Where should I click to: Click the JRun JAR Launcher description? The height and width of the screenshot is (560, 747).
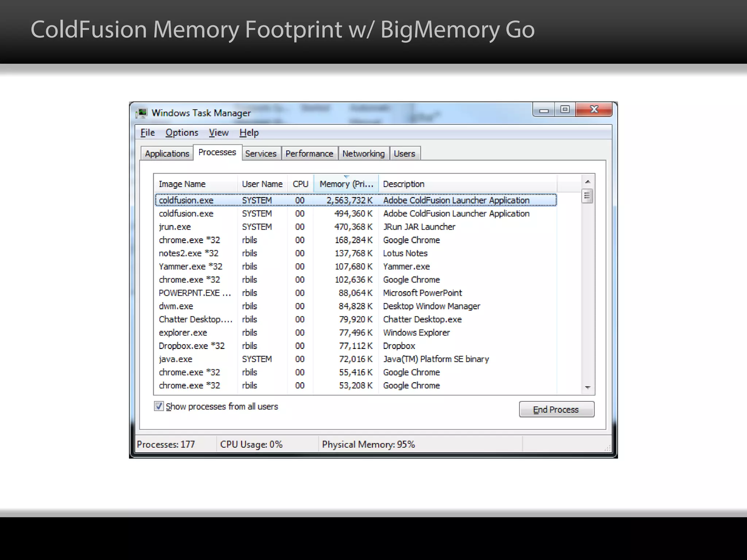tap(419, 227)
